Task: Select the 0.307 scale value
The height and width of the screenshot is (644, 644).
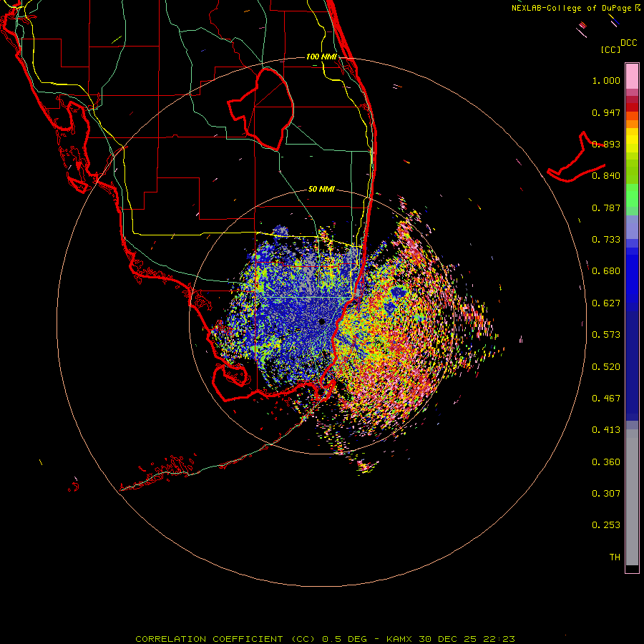Action: 606,494
